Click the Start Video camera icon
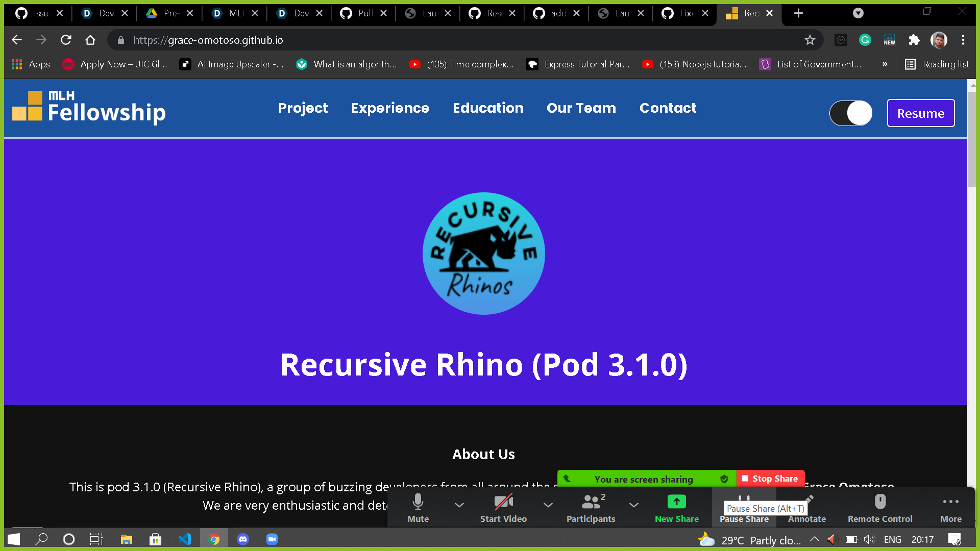 503,503
